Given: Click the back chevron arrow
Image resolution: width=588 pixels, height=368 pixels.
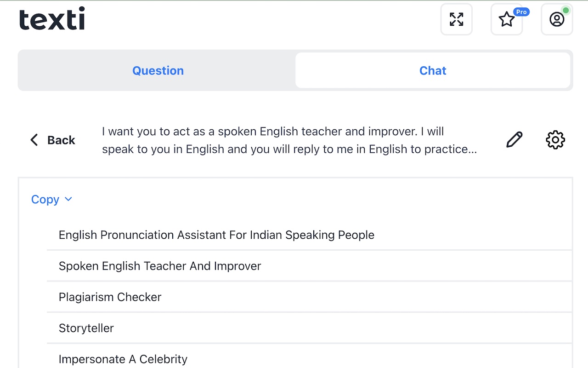Looking at the screenshot, I should coord(34,140).
